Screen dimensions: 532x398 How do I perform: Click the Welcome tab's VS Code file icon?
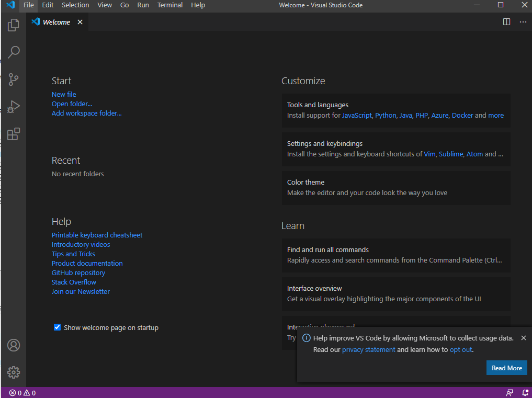[x=36, y=22]
